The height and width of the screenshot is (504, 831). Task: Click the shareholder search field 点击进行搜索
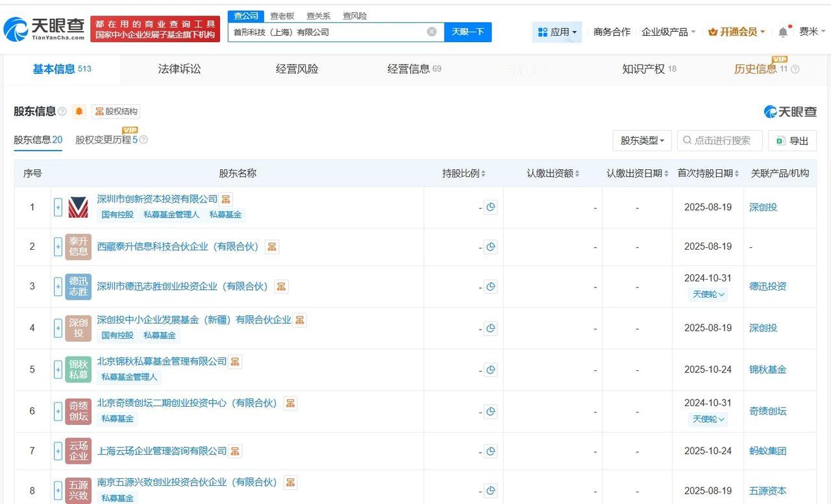720,141
